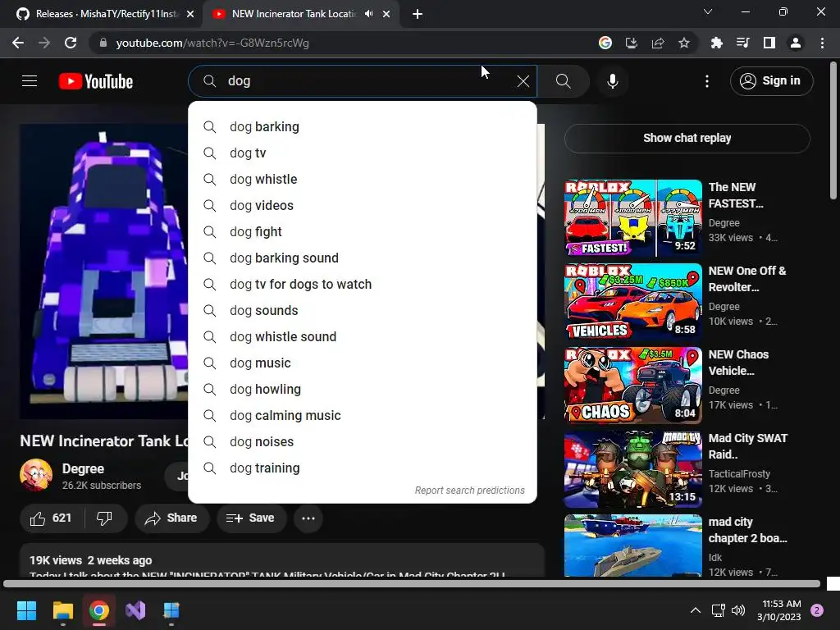
Task: Go forward in browser history
Action: (x=44, y=43)
